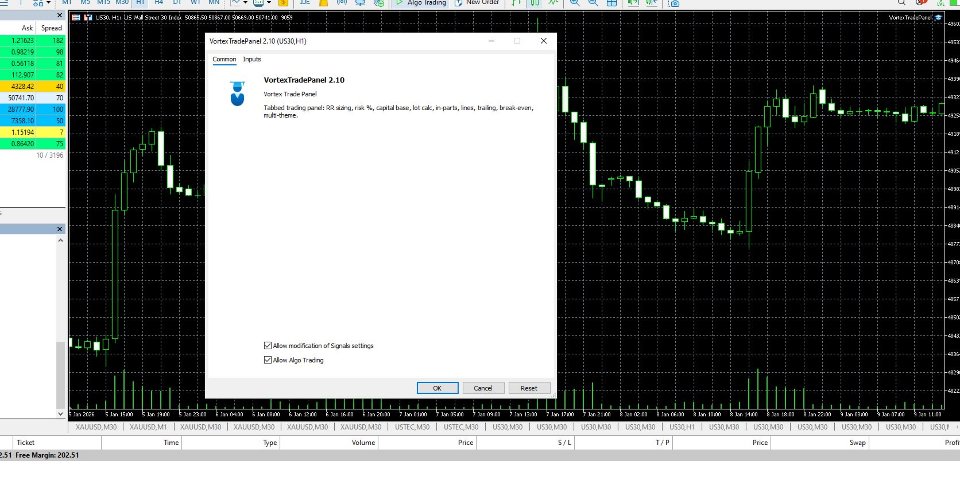Click the Type column header

(x=270, y=442)
